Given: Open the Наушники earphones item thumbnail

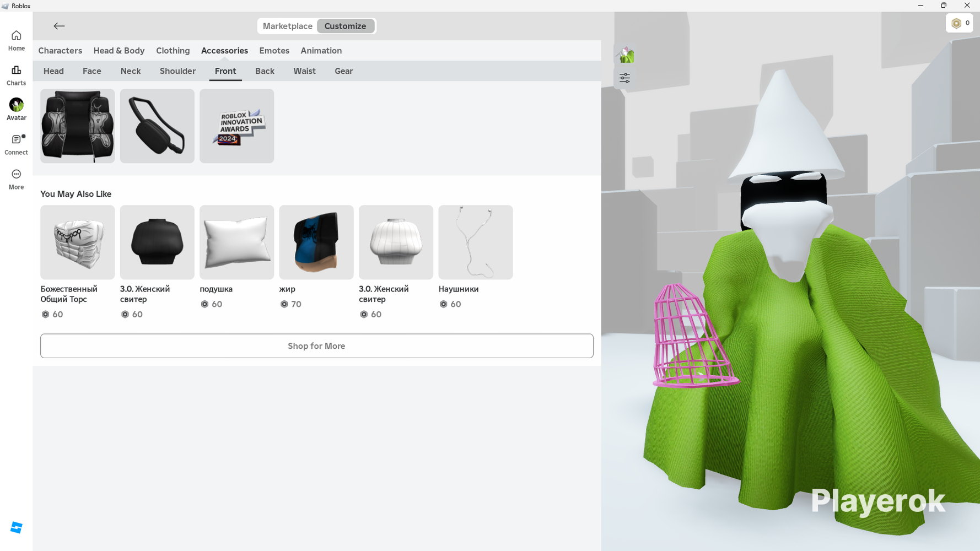Looking at the screenshot, I should pyautogui.click(x=476, y=242).
